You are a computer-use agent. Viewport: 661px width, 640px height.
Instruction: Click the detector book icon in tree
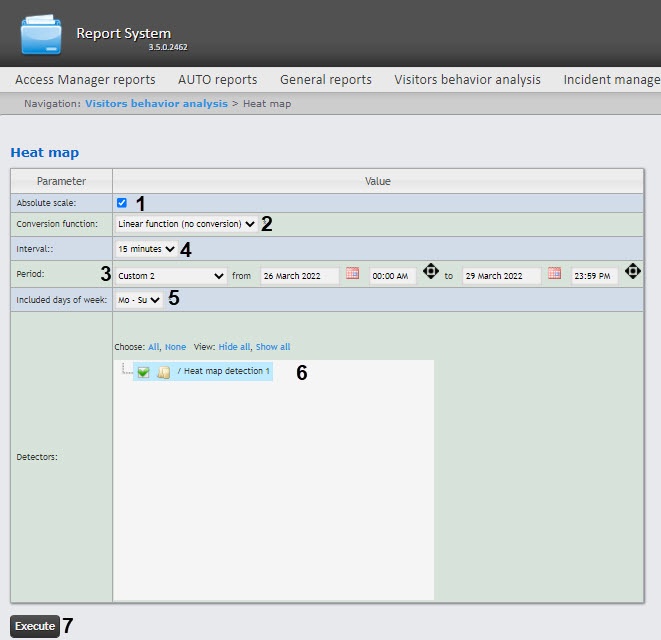point(163,372)
